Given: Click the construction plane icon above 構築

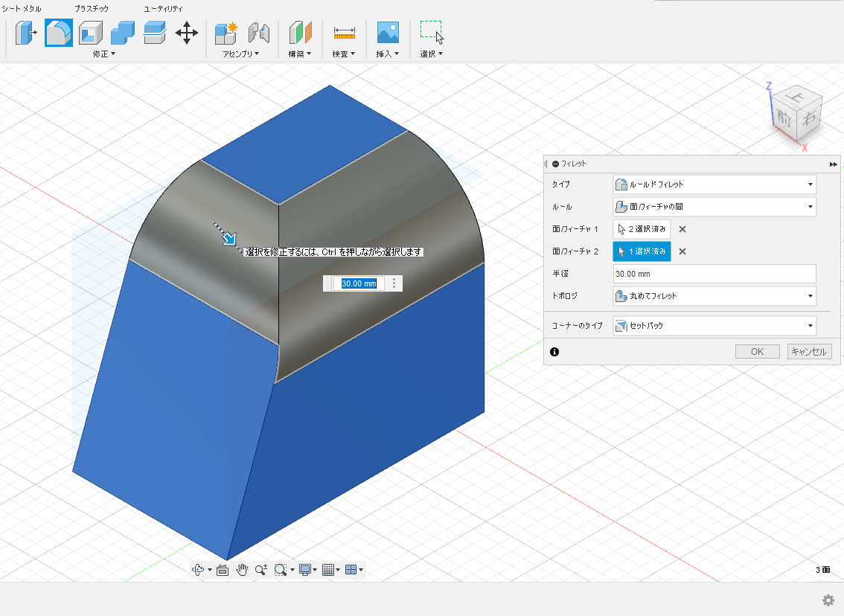Looking at the screenshot, I should point(301,33).
